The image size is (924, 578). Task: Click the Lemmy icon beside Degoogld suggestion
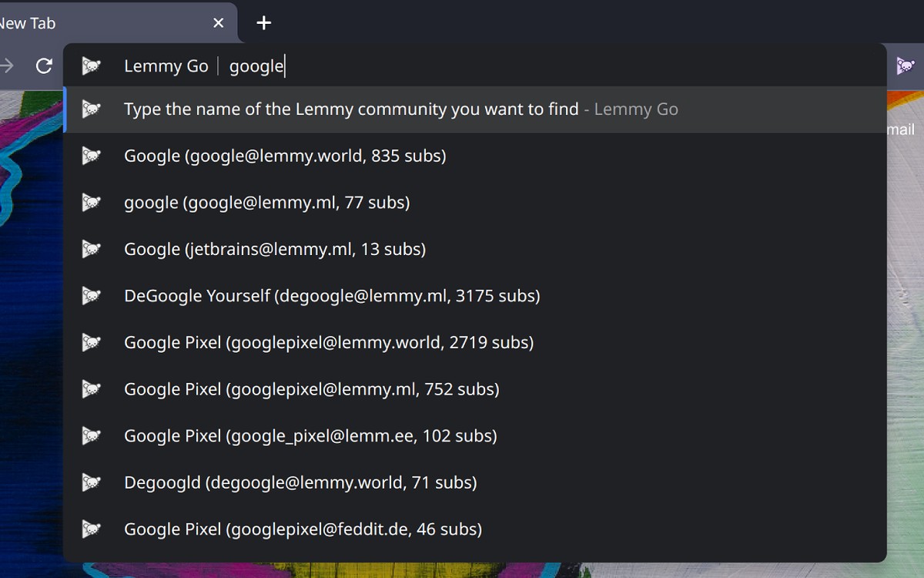coord(92,482)
